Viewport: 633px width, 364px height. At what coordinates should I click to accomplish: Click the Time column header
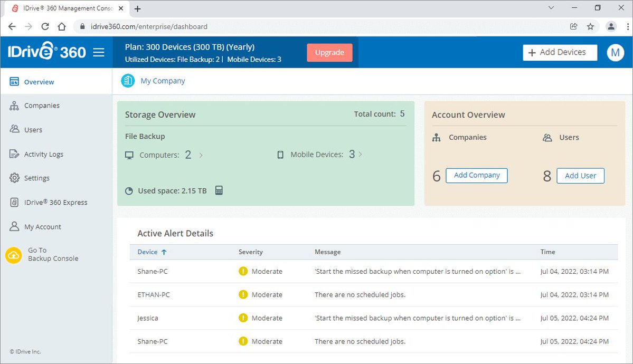click(x=548, y=252)
